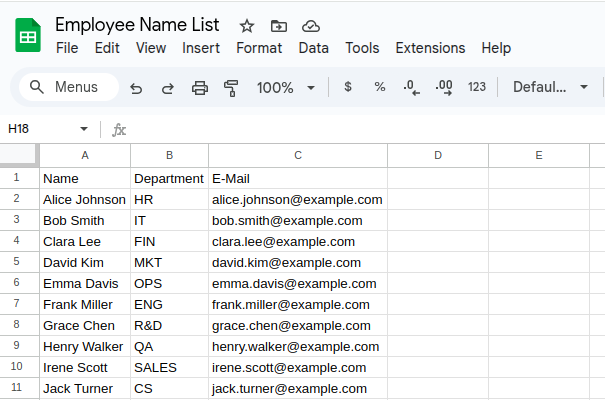Select the Bob Smith cell
Viewport: 605px width, 400px height.
(85, 220)
